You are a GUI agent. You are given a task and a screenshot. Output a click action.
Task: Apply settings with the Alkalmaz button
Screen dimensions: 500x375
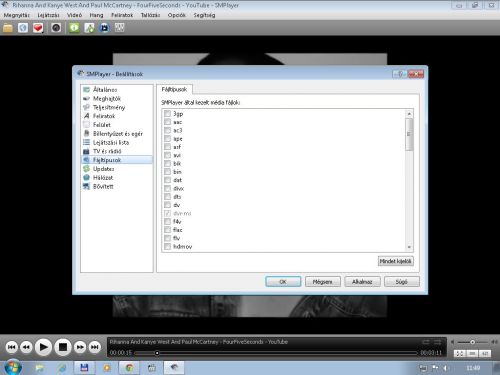(362, 282)
